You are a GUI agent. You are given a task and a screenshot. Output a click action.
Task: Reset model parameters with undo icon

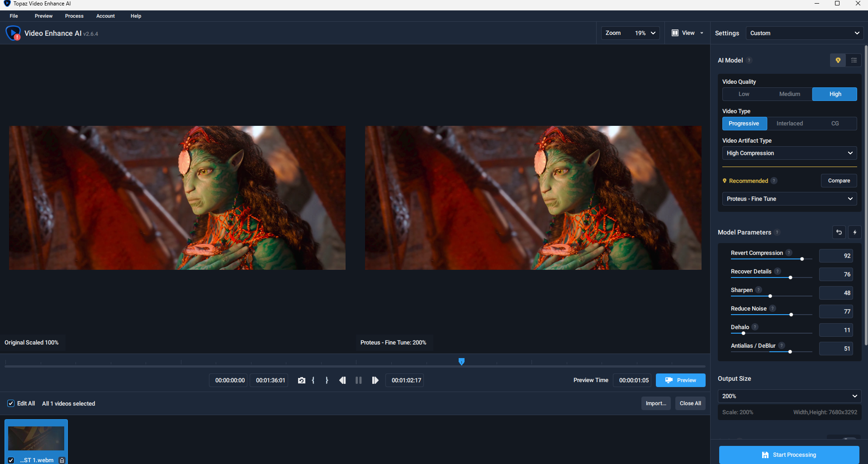coord(839,232)
